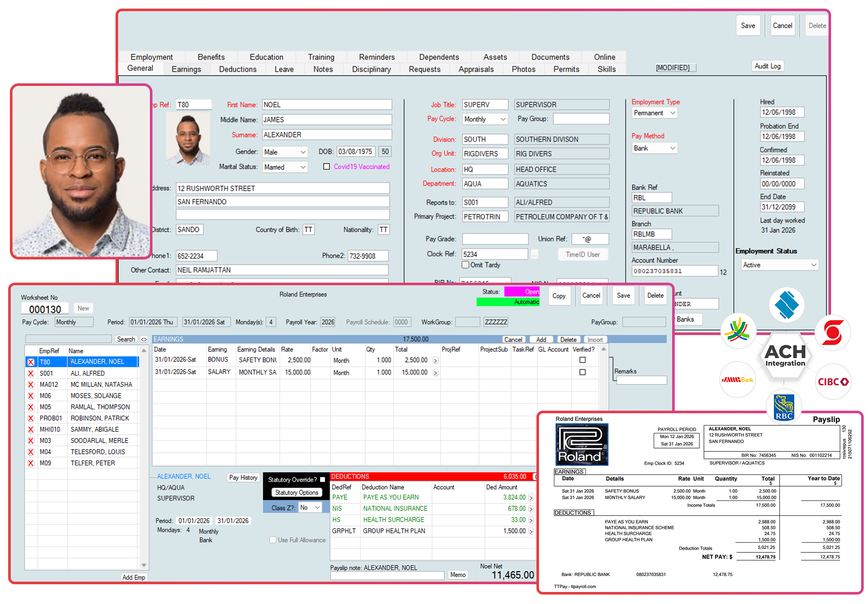Select the CIBC bank logo
Viewport: 868px width, 604px height.
[832, 381]
